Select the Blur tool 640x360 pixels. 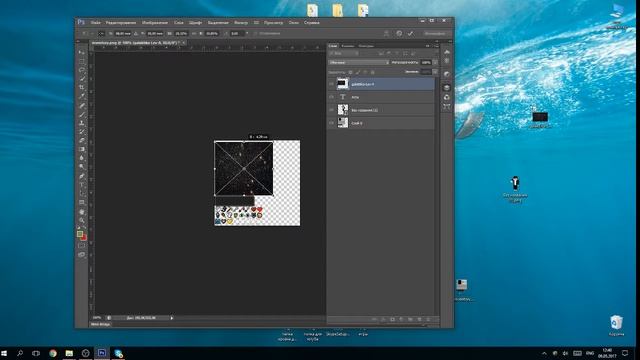[82, 158]
